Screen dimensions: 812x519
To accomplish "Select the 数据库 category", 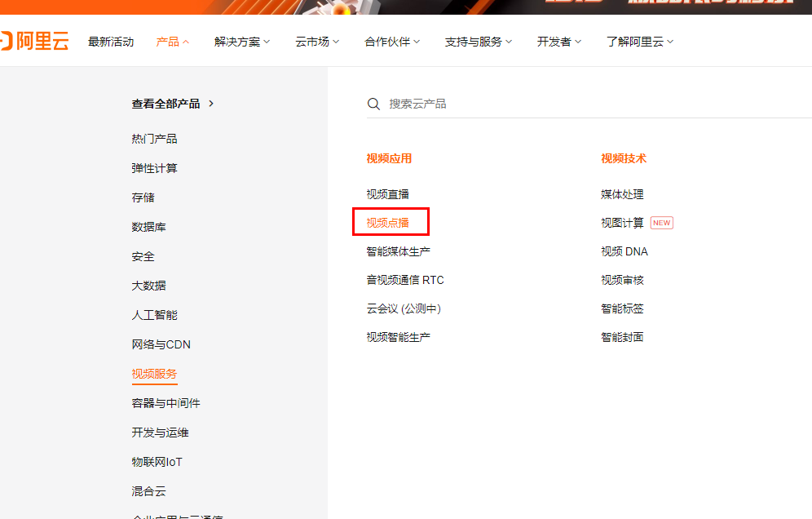I will tap(148, 227).
